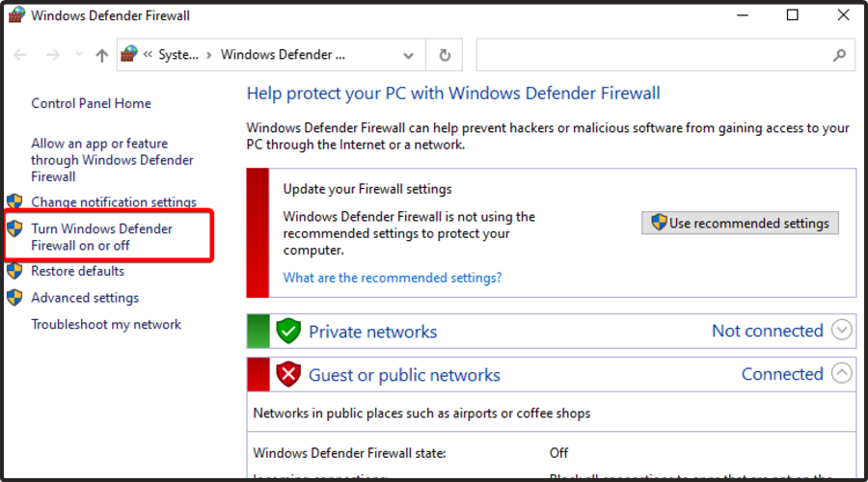Viewport: 868px width, 482px height.
Task: Open the address bar history dropdown
Action: [x=409, y=55]
